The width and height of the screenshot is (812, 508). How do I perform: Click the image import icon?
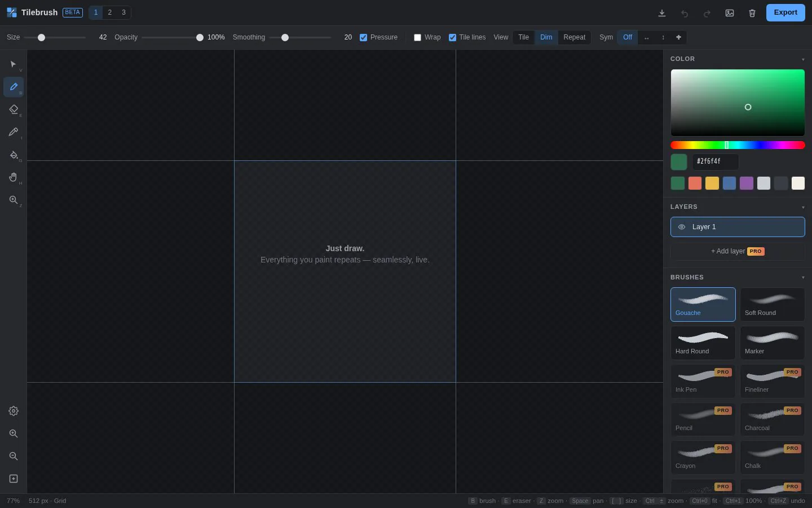(730, 13)
